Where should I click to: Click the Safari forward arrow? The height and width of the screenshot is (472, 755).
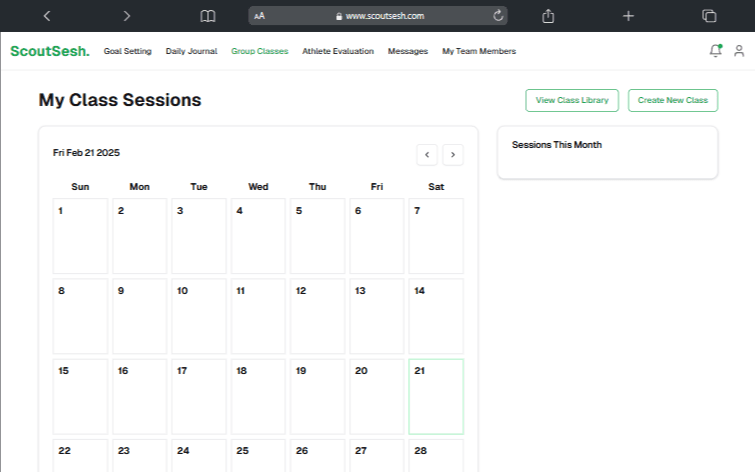click(x=126, y=16)
